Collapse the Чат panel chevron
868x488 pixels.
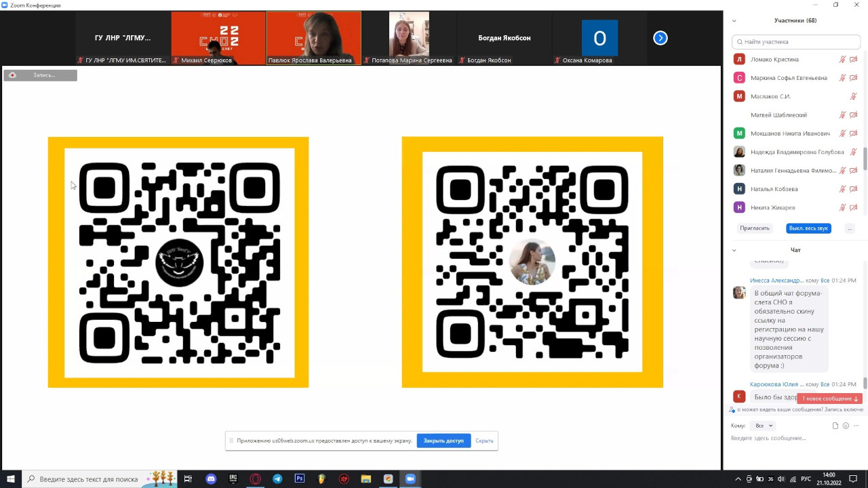point(734,250)
